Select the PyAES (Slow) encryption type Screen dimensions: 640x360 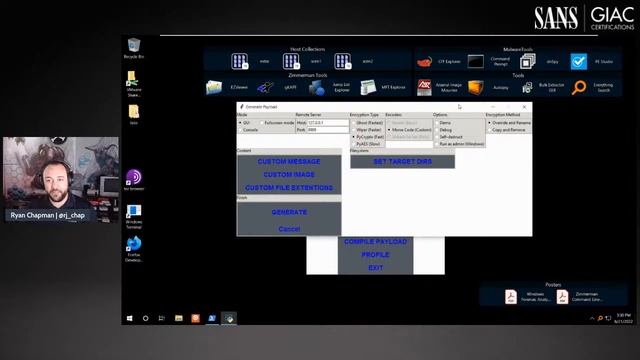pyautogui.click(x=353, y=144)
